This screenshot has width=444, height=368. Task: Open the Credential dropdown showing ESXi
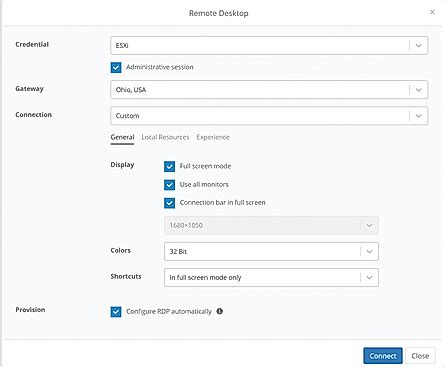point(269,46)
